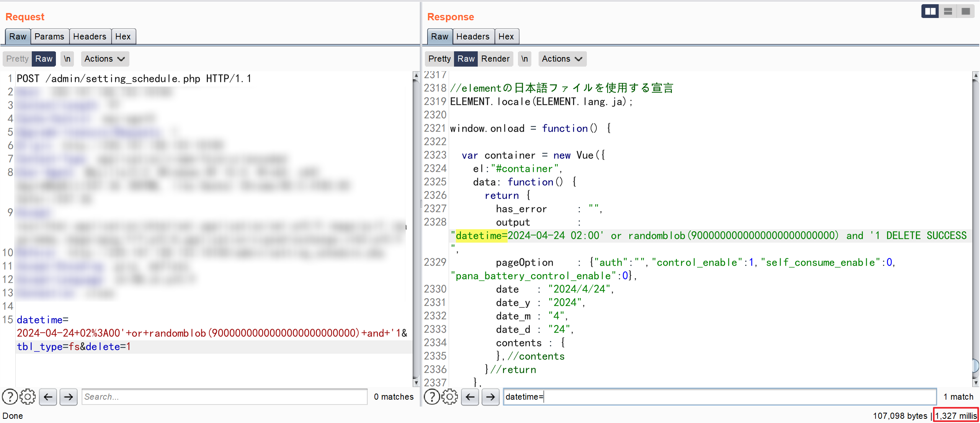Switch to Response Headers tab

(473, 36)
